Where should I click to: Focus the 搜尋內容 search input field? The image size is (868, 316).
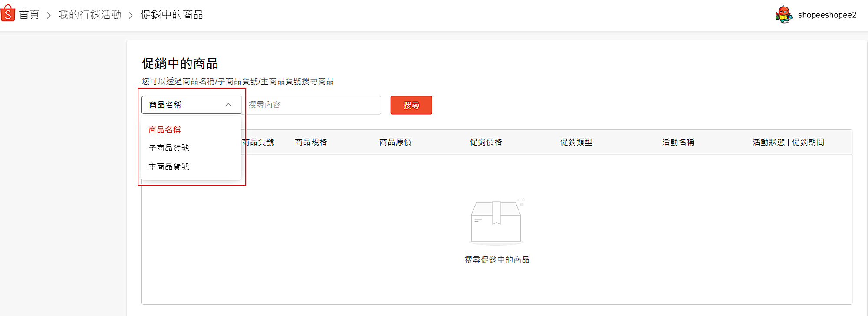click(312, 105)
